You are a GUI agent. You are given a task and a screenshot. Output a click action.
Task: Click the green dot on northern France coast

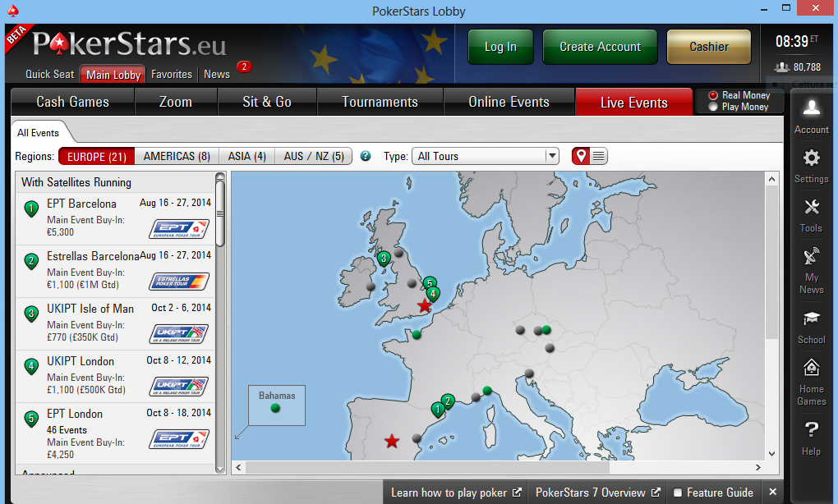[417, 335]
